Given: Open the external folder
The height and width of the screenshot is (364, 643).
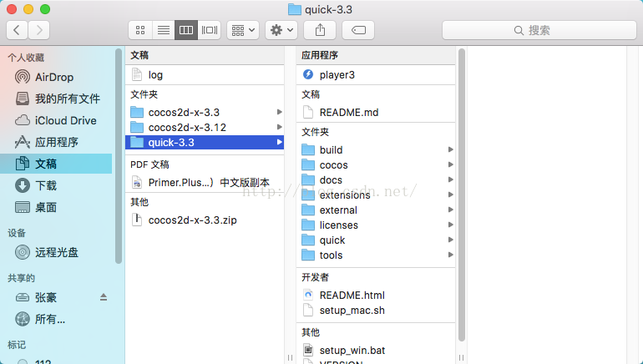Looking at the screenshot, I should pos(376,210).
